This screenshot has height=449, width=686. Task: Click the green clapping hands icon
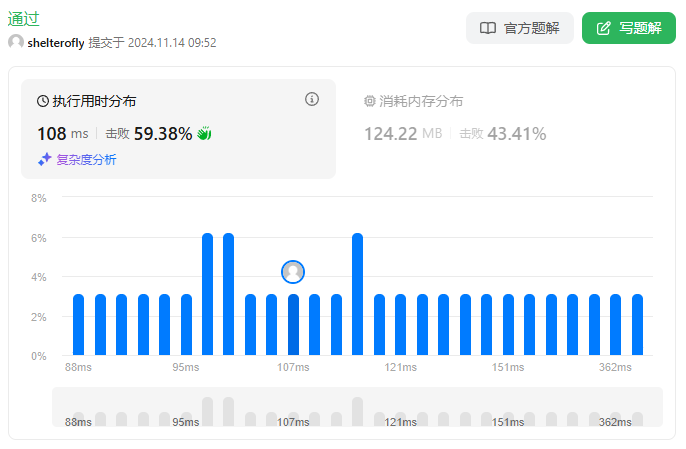(204, 133)
